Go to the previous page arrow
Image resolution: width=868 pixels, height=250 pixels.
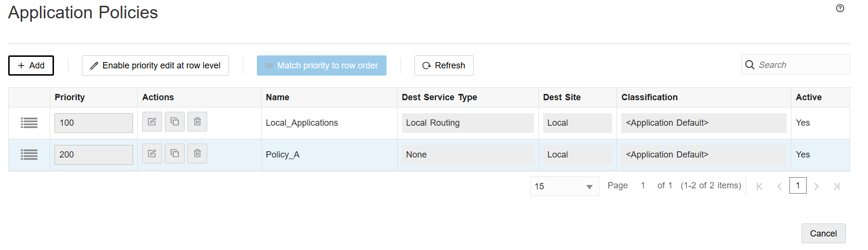(779, 186)
